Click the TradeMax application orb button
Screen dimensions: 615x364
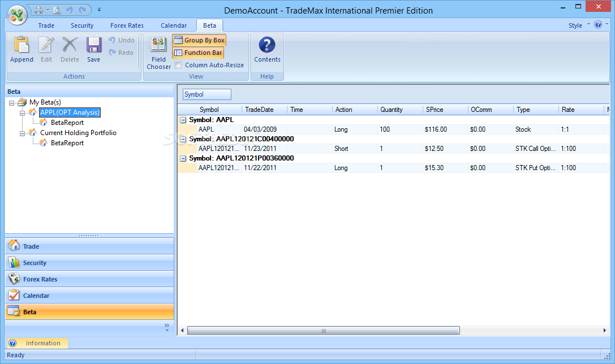point(17,15)
